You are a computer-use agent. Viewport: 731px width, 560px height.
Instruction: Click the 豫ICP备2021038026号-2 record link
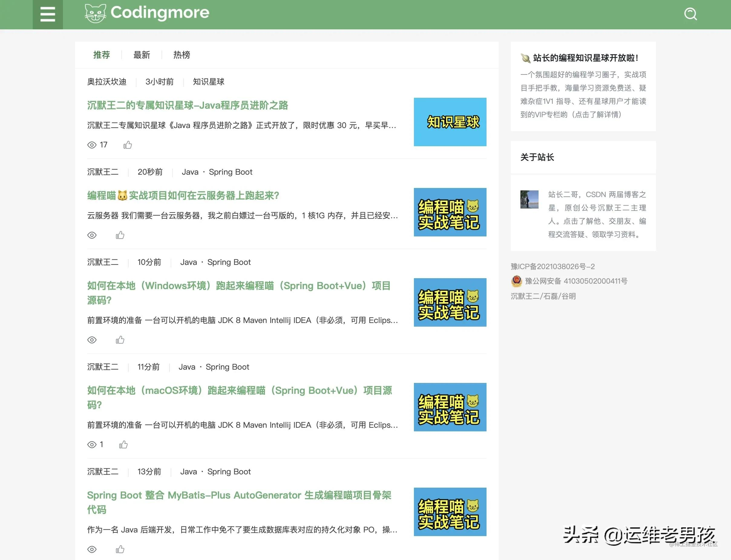553,266
